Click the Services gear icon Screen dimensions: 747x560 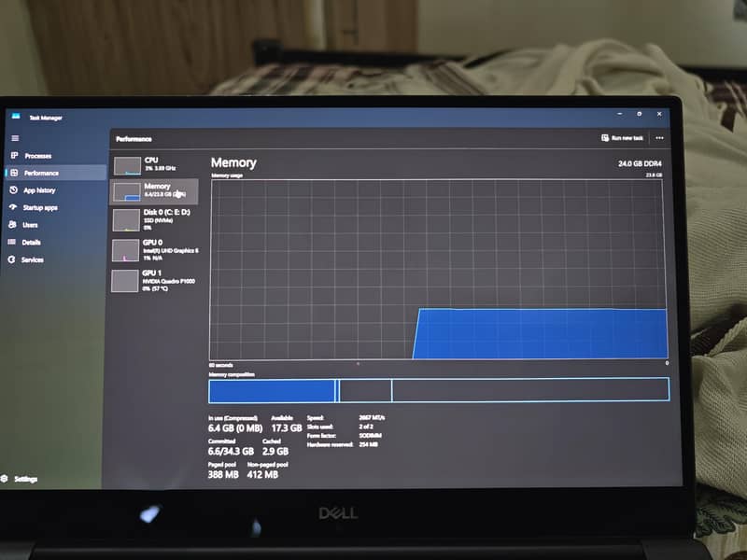pyautogui.click(x=11, y=259)
